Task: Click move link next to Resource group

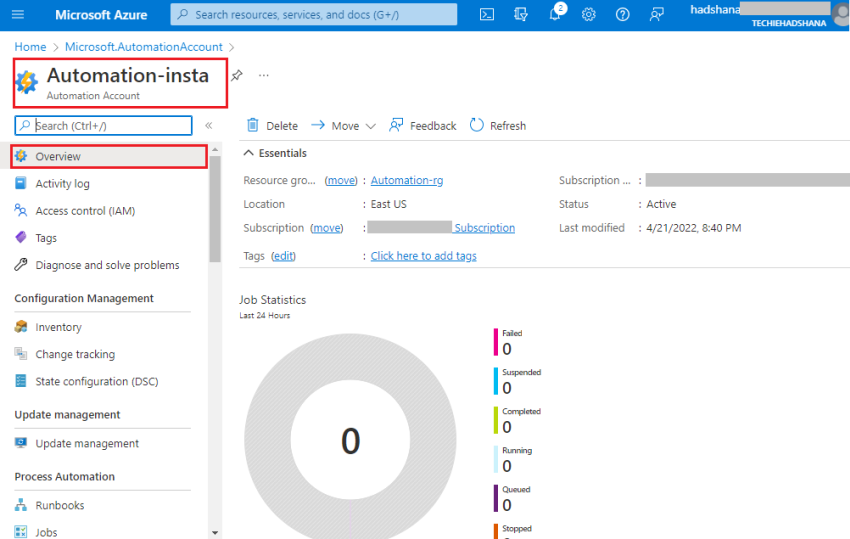Action: point(341,181)
